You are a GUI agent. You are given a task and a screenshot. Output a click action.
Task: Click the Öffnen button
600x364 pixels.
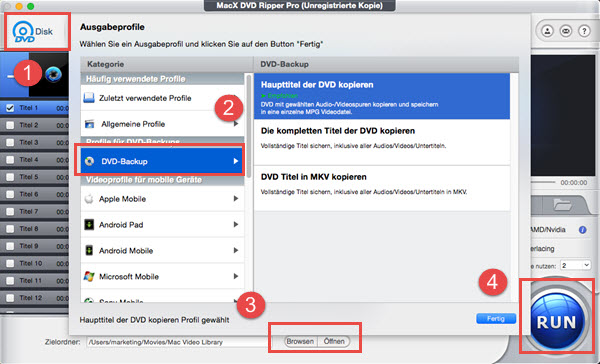[x=334, y=341]
